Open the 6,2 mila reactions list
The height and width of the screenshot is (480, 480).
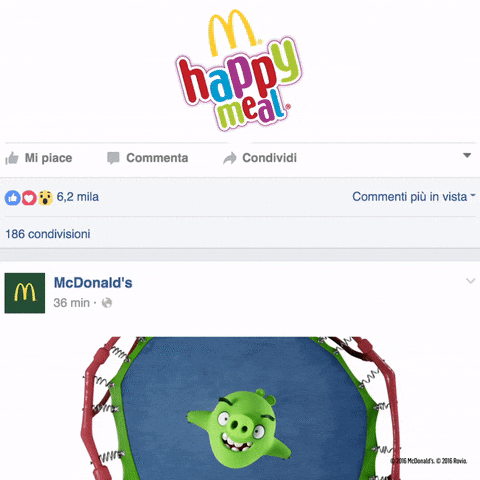pyautogui.click(x=78, y=197)
